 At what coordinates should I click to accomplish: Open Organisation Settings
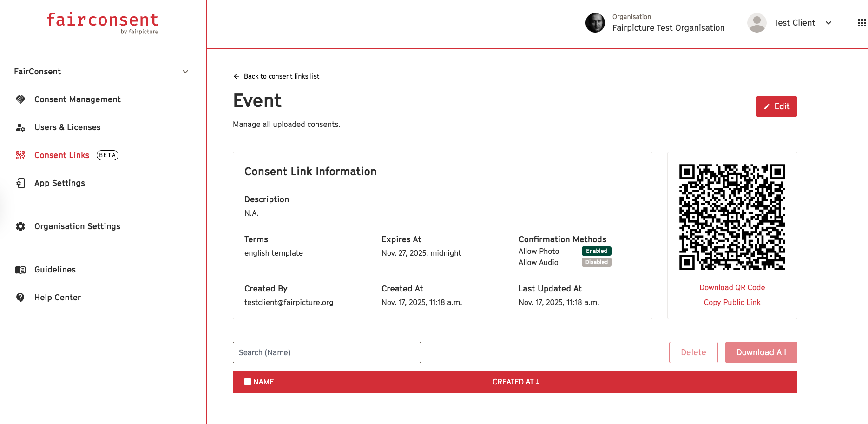(77, 226)
